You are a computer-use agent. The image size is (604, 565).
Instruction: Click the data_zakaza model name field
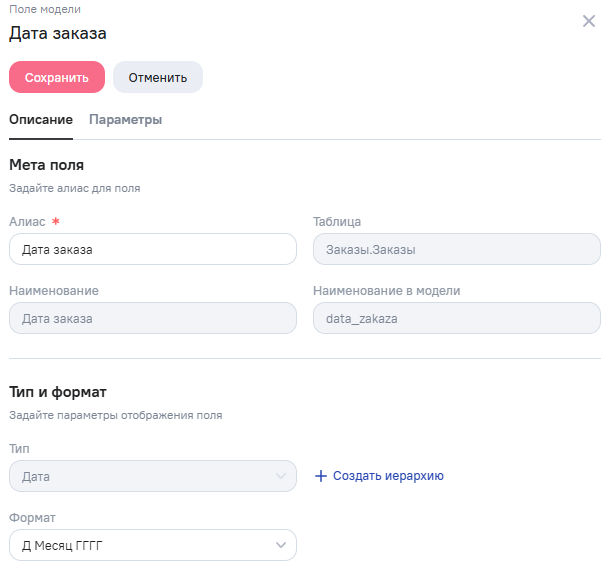456,318
